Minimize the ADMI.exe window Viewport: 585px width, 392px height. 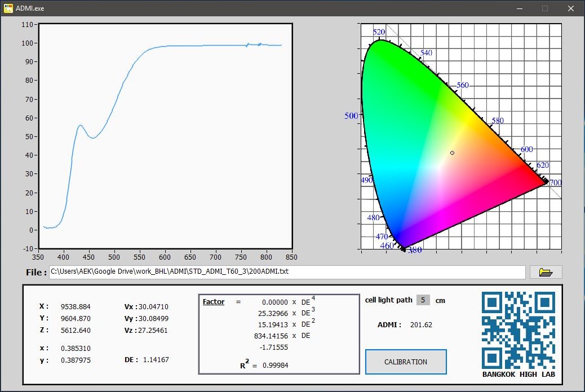[x=519, y=8]
